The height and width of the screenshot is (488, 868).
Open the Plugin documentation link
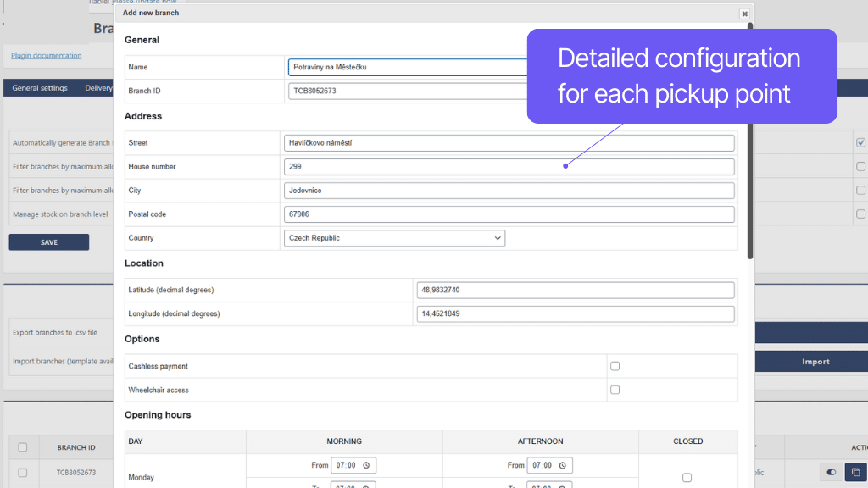click(x=46, y=55)
